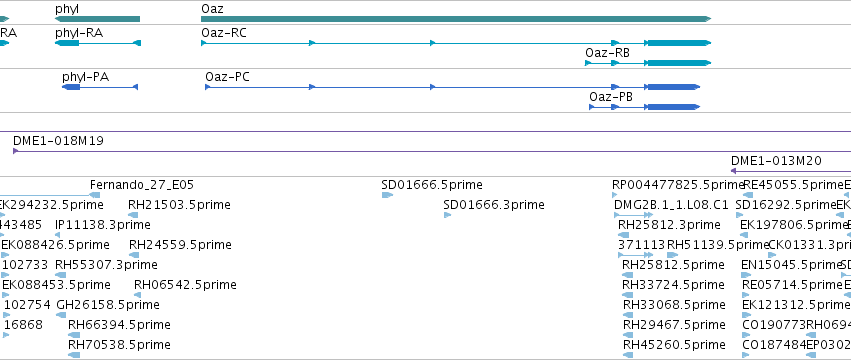Select the DME1-013M20 clone line
This screenshot has height=360, width=851.
(x=791, y=171)
